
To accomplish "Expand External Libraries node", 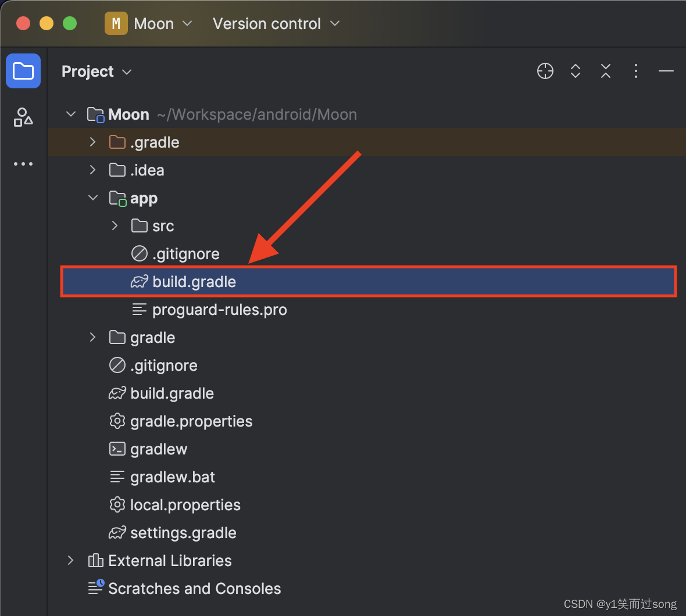I will [x=70, y=560].
